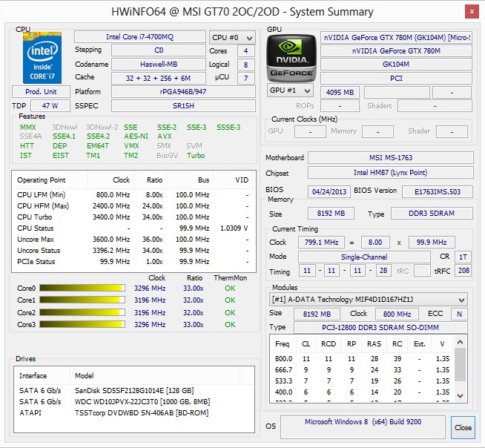Click the 4095 MB video memory field
Viewport: 485px width, 448px height.
pos(340,92)
